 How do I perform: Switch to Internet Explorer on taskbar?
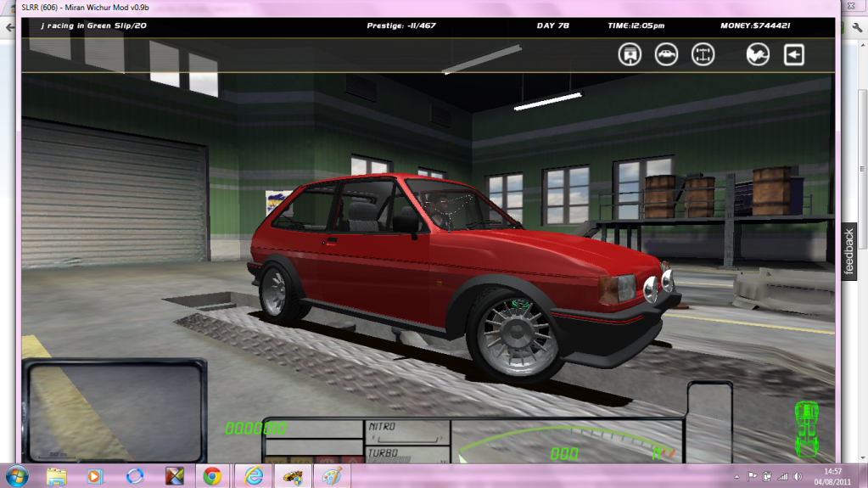click(x=254, y=476)
